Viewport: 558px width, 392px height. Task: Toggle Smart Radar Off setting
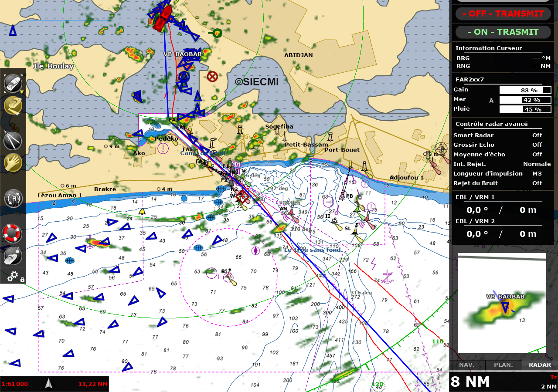(x=537, y=135)
